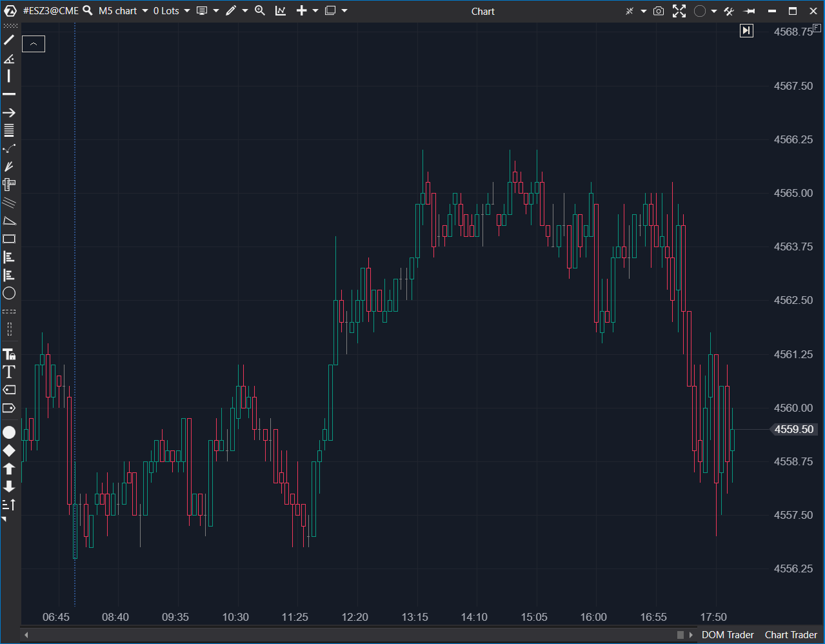Screen dimensions: 825x644
Task: Collapse panel with the chevron-up button
Action: coord(34,44)
